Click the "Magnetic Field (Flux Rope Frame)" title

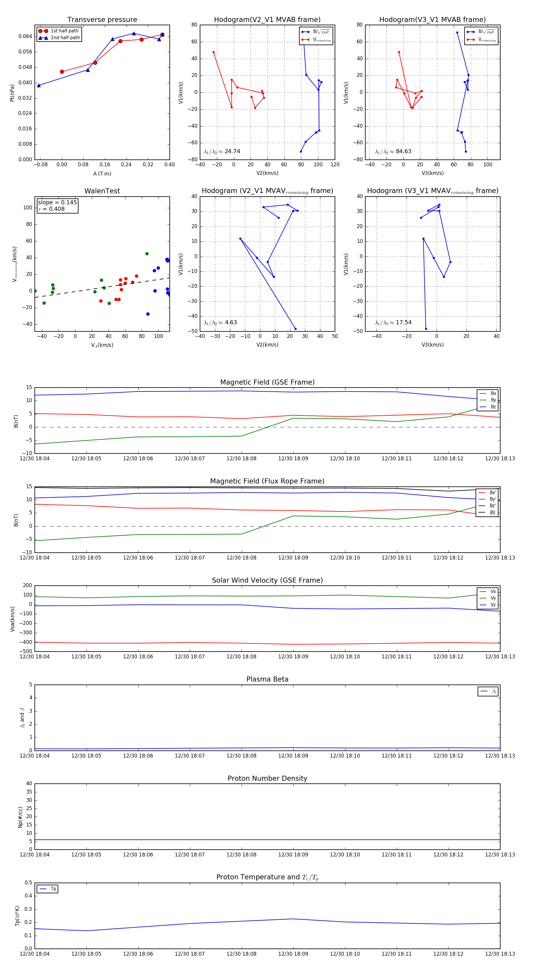pyautogui.click(x=267, y=481)
